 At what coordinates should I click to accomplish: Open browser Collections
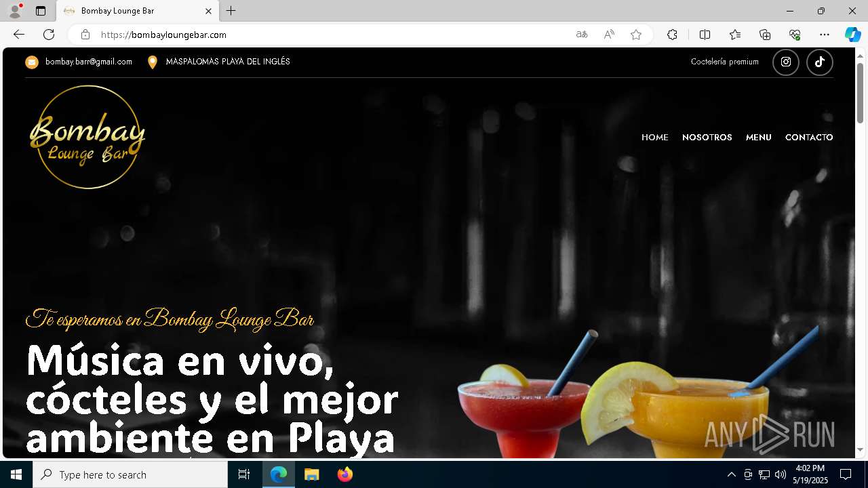click(765, 35)
